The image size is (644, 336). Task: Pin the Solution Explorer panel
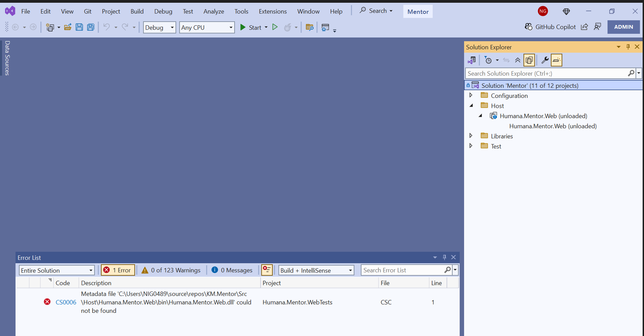[628, 47]
